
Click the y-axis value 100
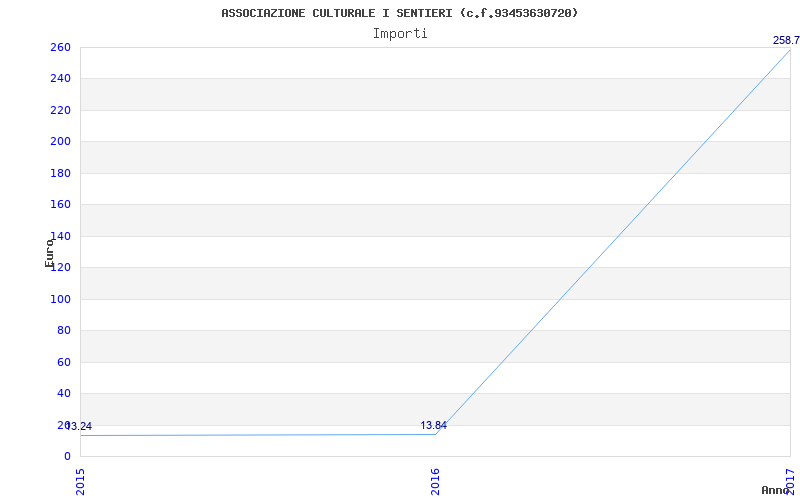click(x=60, y=299)
